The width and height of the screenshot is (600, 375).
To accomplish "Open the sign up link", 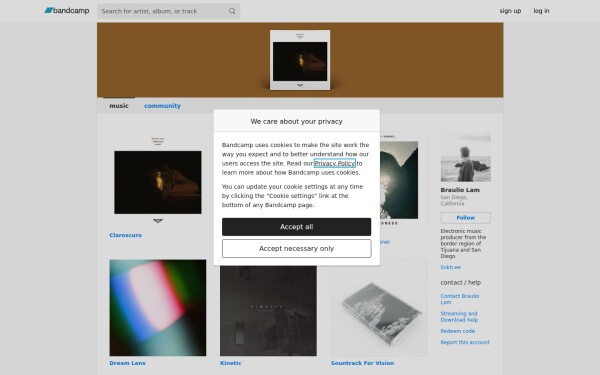I will click(510, 11).
